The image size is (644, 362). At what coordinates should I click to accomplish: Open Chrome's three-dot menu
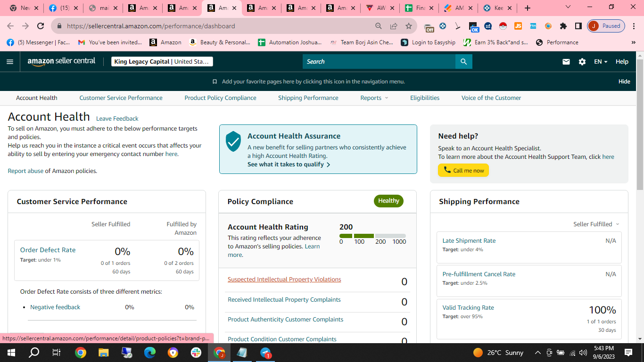coord(634,26)
